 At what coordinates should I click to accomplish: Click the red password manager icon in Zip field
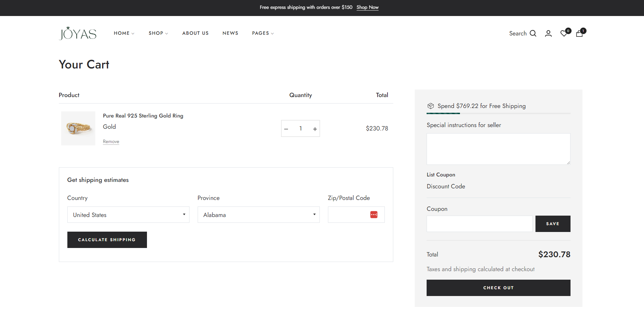click(x=374, y=215)
